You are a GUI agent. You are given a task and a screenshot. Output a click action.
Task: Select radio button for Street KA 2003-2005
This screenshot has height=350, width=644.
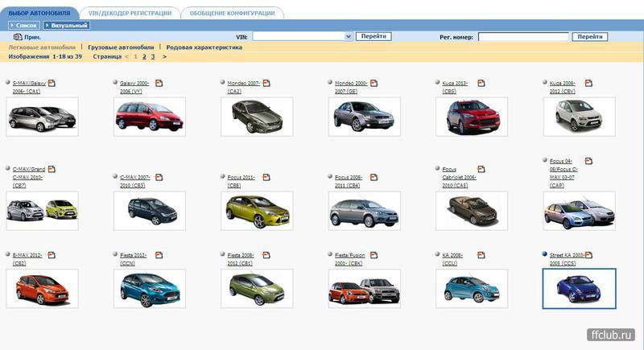[545, 254]
